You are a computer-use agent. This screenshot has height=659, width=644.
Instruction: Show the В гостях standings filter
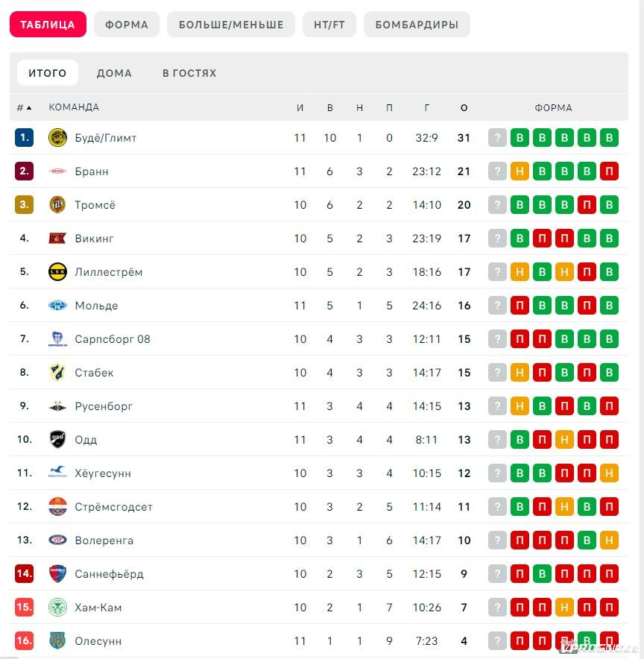pos(189,73)
